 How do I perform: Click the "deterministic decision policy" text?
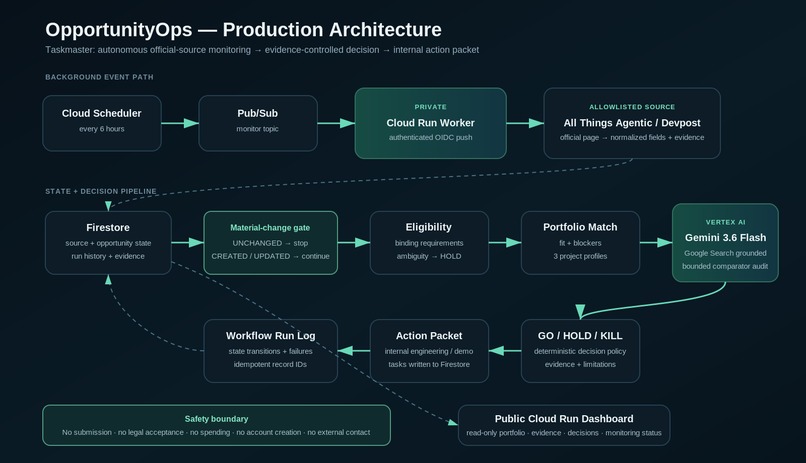580,351
